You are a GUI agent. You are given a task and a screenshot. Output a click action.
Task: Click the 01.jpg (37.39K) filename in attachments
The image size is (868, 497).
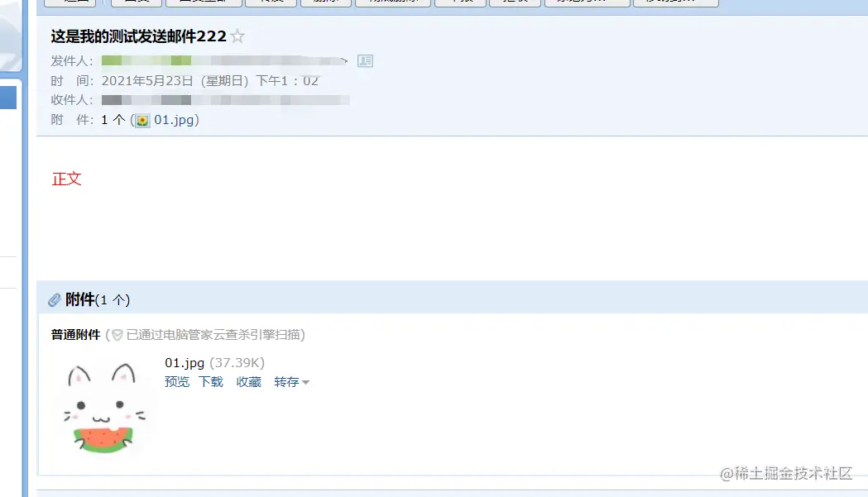point(215,363)
